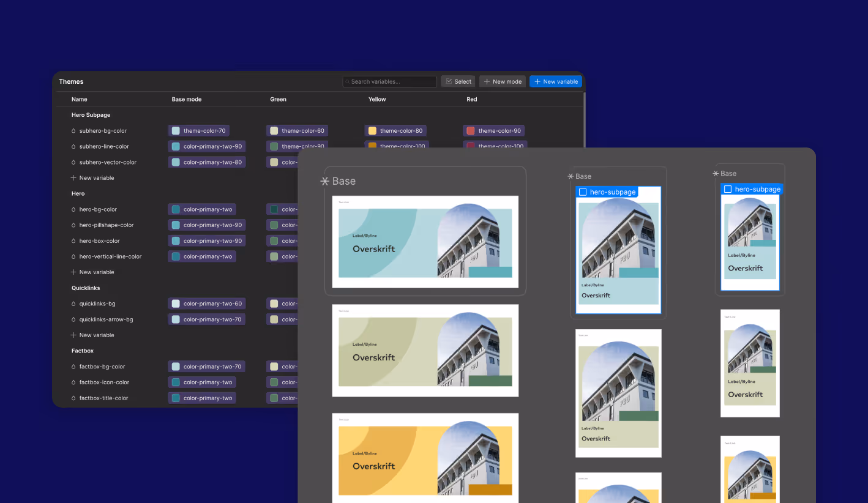Click the color-primary-two-90 value for subhero-line-color

click(207, 147)
